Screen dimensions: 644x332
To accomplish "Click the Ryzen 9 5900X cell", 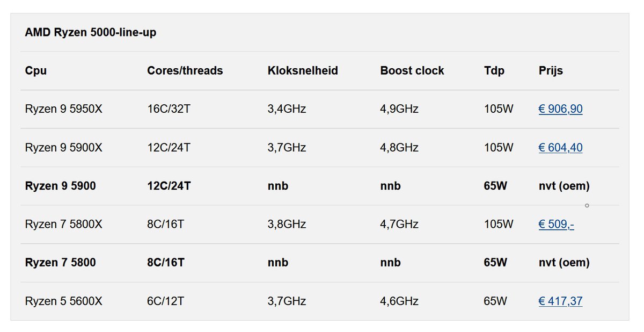I will pyautogui.click(x=63, y=148).
